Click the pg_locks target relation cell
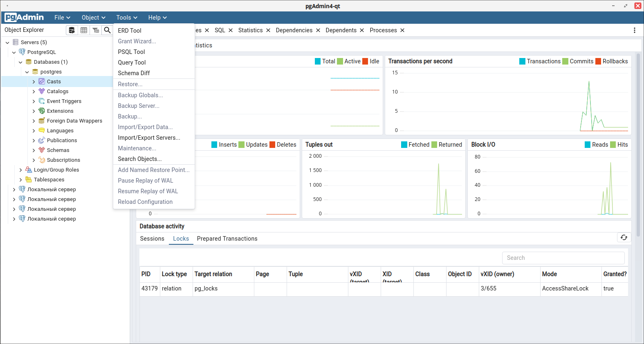The width and height of the screenshot is (644, 344). click(x=223, y=288)
